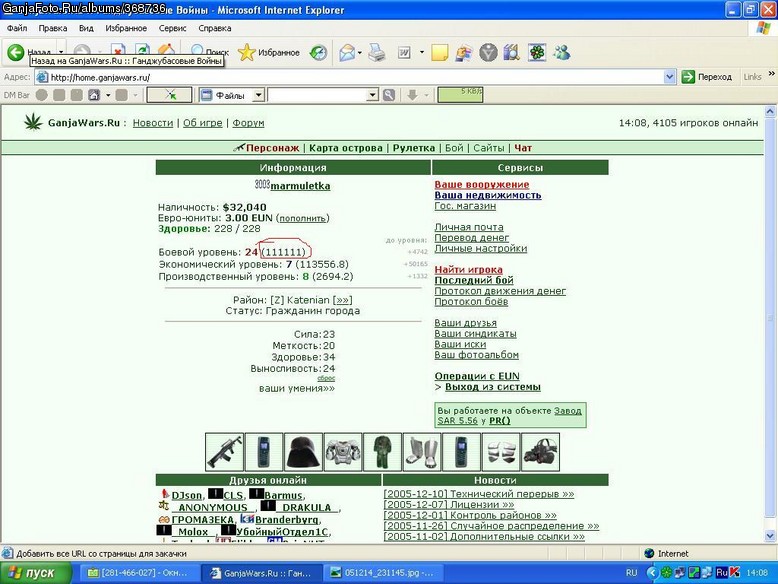Switch to the [281-466-027] taskbar window

138,573
